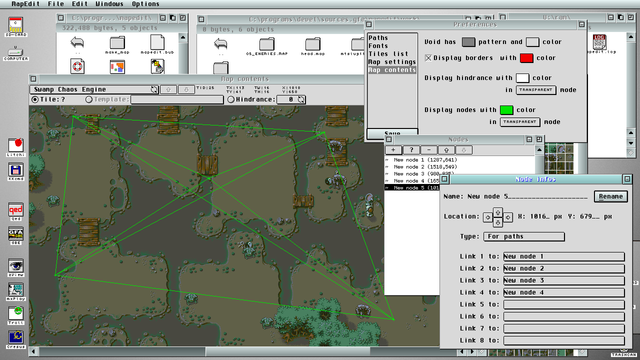Select the Template radio button
This screenshot has height=360, width=640.
(x=89, y=100)
